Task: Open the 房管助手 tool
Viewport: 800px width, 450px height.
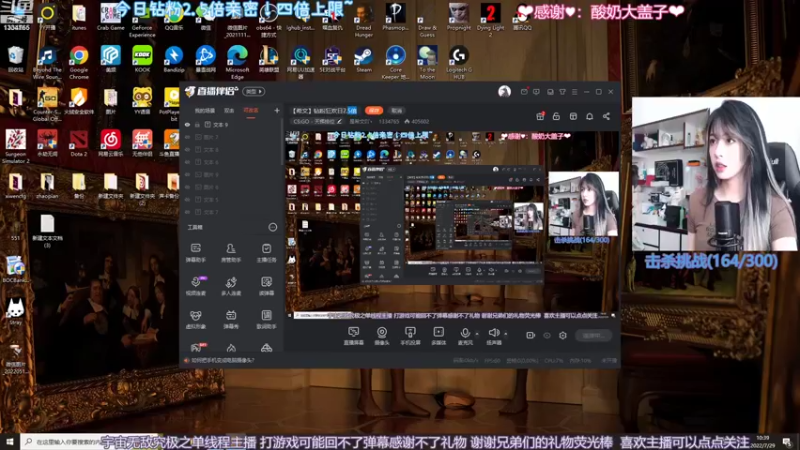Action: click(x=231, y=253)
